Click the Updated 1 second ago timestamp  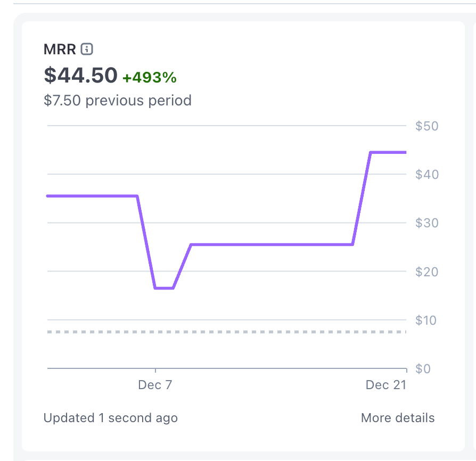pyautogui.click(x=111, y=418)
